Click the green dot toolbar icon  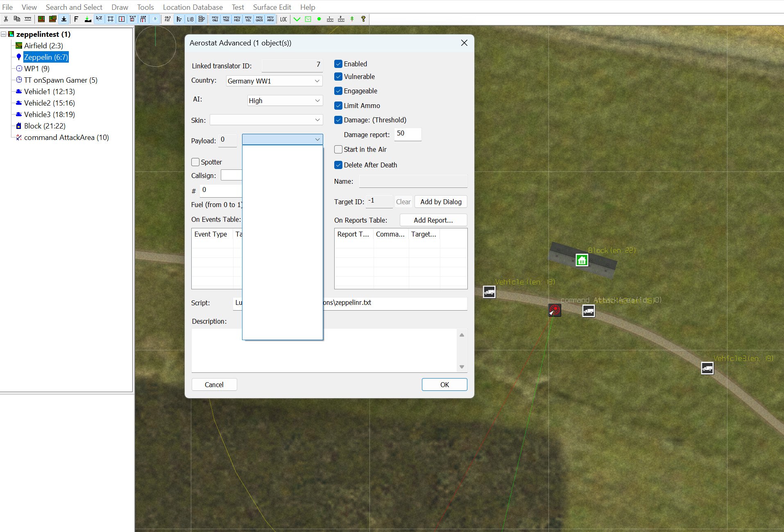[319, 19]
